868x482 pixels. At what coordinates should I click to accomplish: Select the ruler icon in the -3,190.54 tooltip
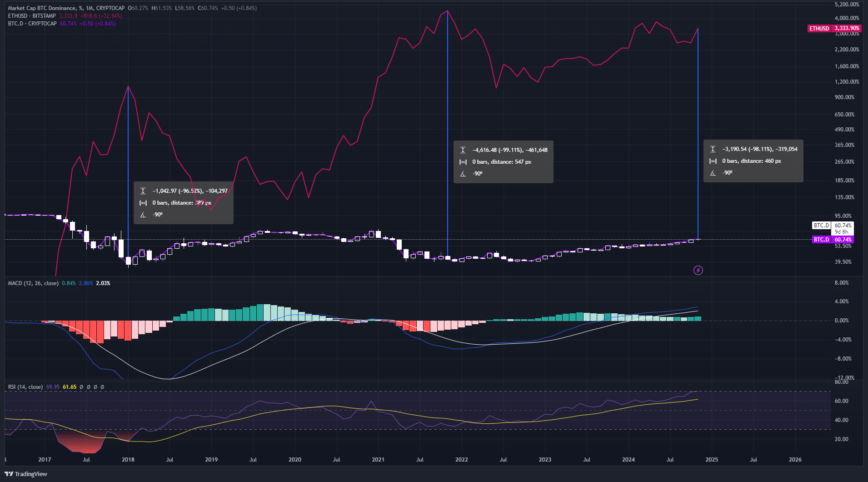(x=713, y=149)
